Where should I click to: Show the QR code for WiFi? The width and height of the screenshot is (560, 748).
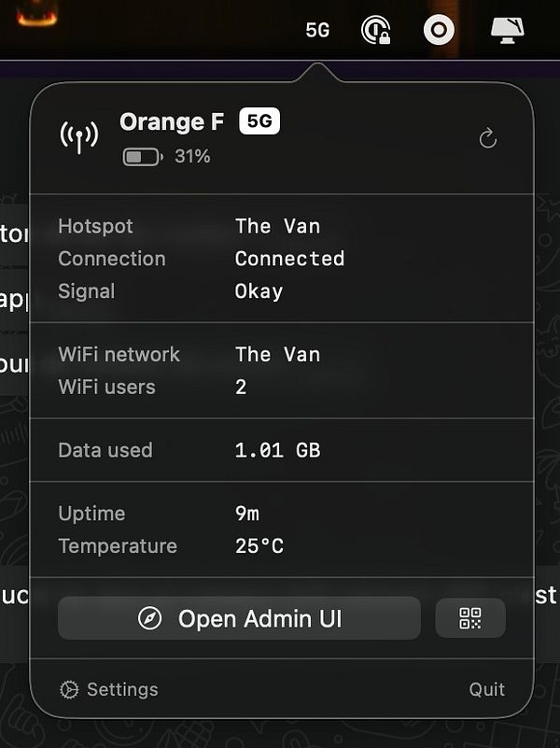click(x=470, y=618)
